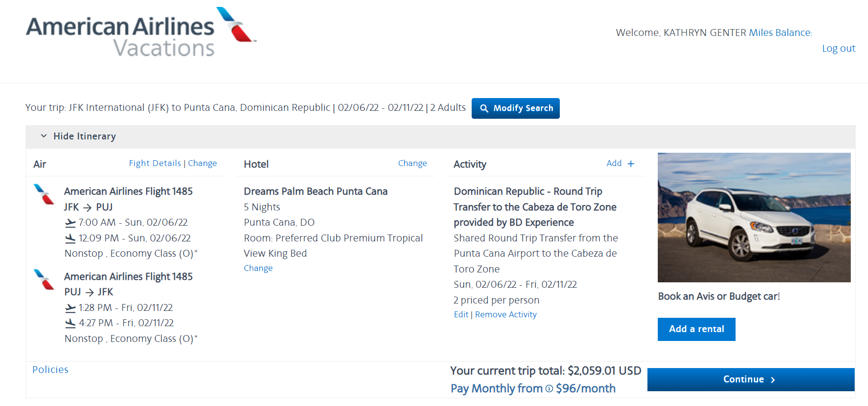Click the AA eagle icon beside outbound Flight 1485
Screen dimensions: 868x406
44,195
